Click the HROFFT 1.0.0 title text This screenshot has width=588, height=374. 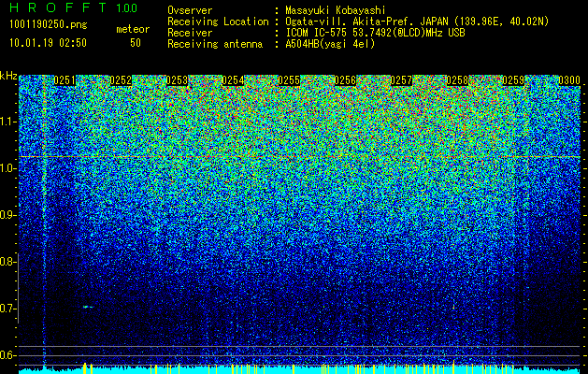(x=73, y=7)
